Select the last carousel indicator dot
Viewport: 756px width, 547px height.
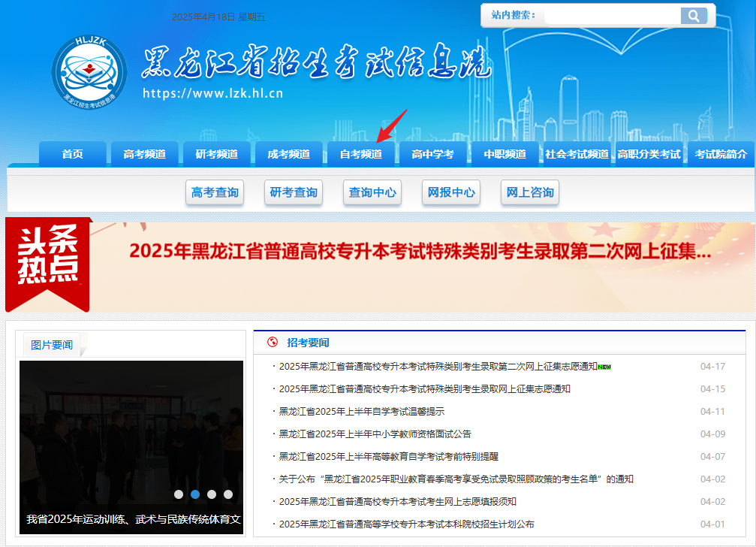[x=227, y=494]
